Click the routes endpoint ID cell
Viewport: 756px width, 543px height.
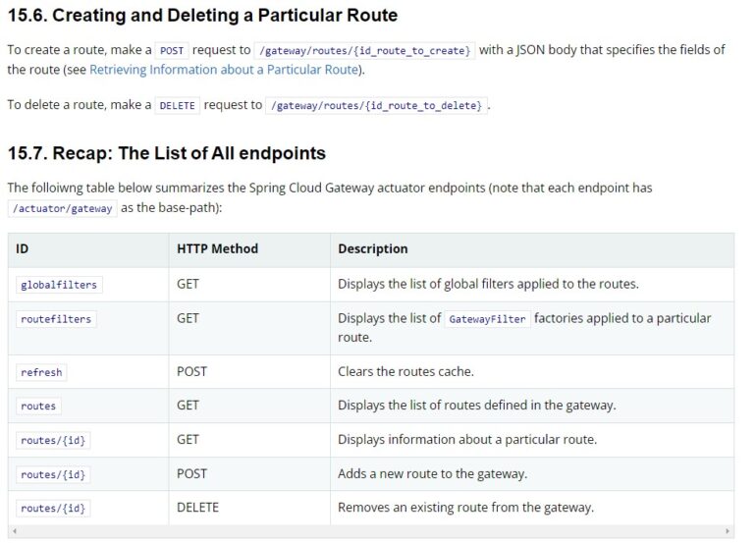(38, 407)
